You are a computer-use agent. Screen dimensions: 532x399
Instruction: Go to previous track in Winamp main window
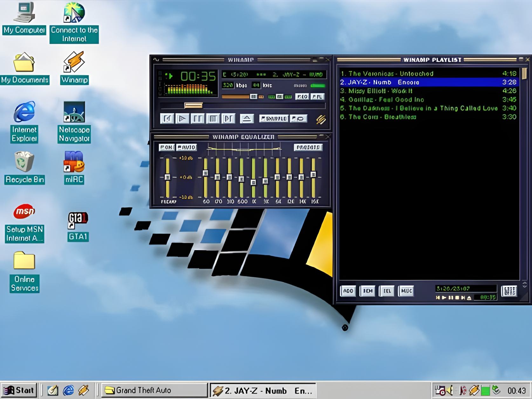[167, 119]
